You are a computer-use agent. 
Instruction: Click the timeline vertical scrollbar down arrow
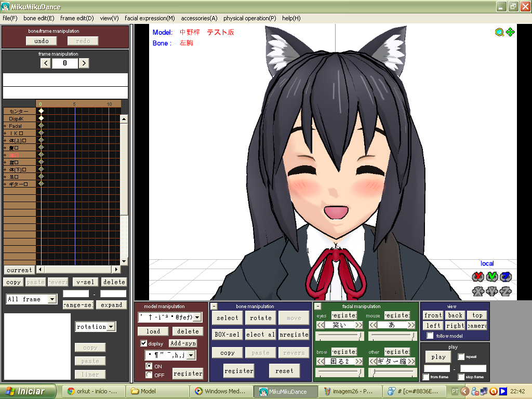click(x=124, y=261)
